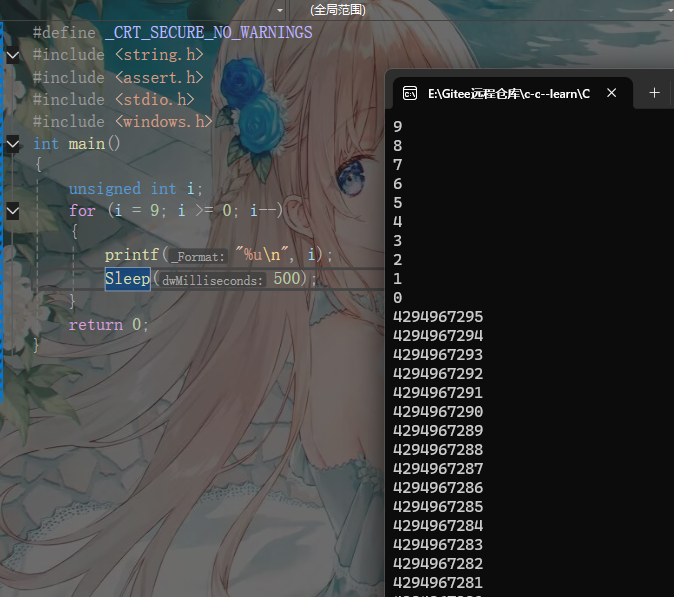Click the <stdio.h> include
The image size is (674, 597).
click(x=155, y=100)
